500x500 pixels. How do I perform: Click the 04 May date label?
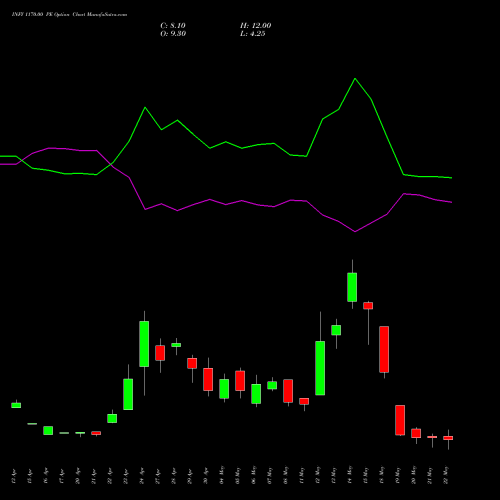pos(222,475)
